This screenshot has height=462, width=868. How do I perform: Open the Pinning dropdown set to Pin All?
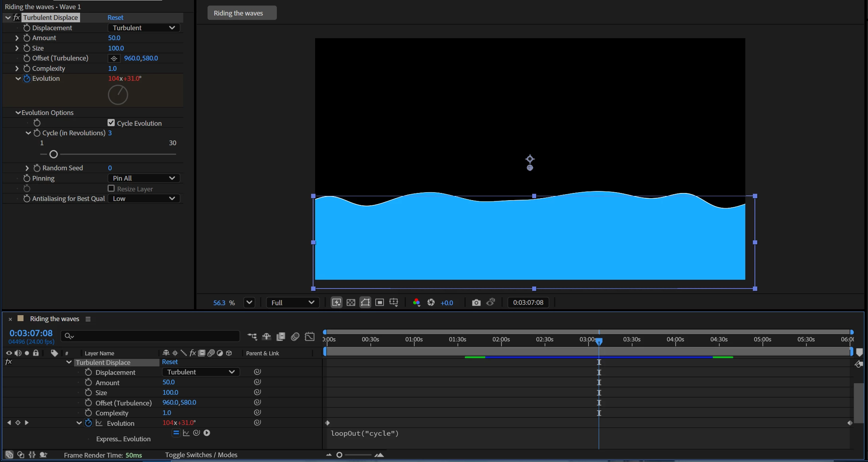pos(143,178)
